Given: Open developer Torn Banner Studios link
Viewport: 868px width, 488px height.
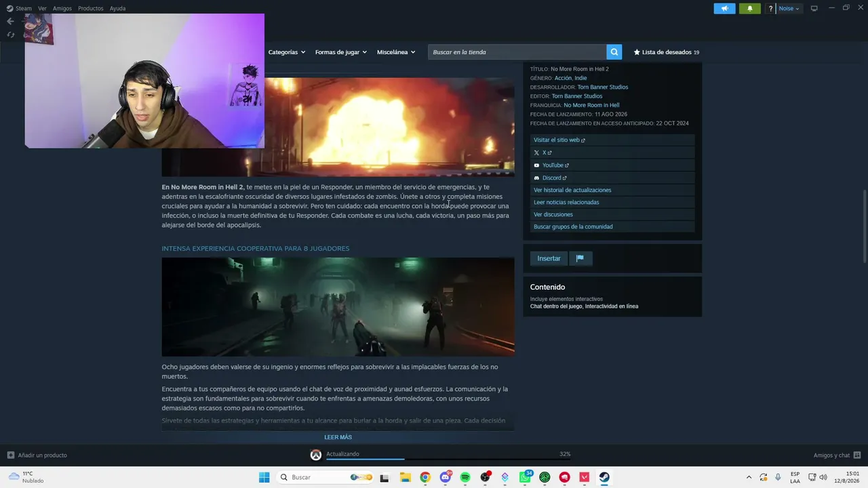Looking at the screenshot, I should tap(603, 87).
